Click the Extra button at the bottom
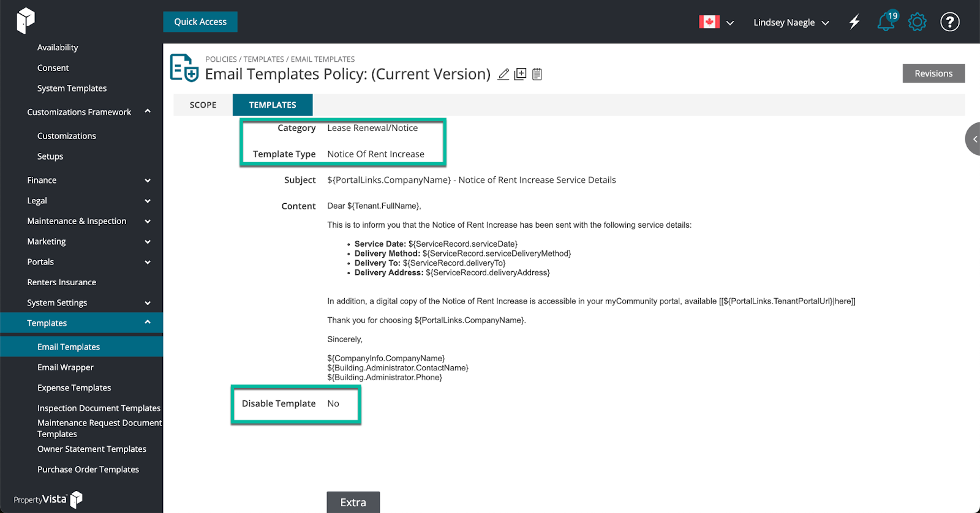 click(x=353, y=502)
